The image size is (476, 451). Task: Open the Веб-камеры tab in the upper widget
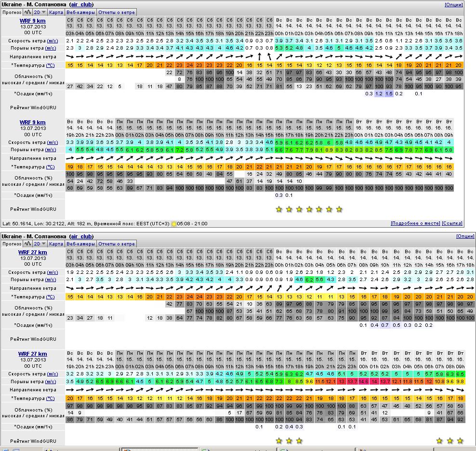[80, 12]
